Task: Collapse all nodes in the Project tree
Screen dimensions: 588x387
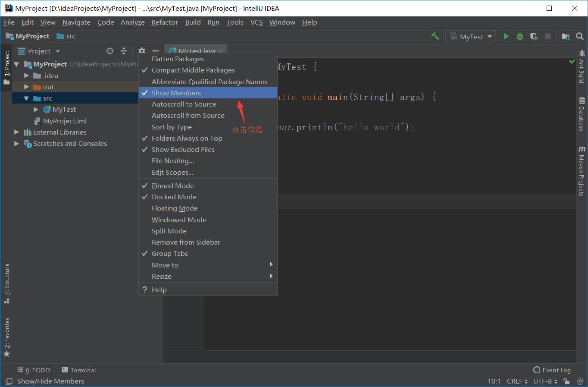Action: pyautogui.click(x=124, y=51)
